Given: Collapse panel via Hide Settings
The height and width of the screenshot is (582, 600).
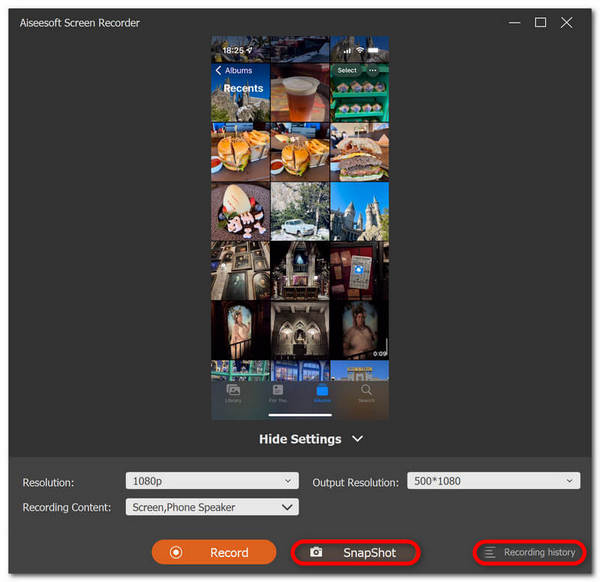Looking at the screenshot, I should 311,439.
